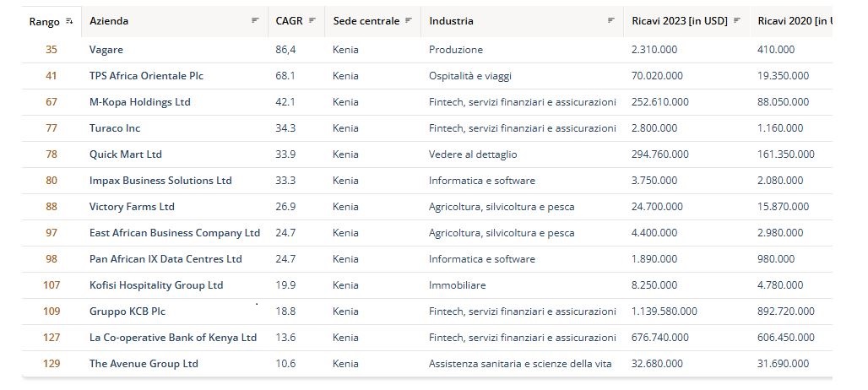Open the Vagare company row
Screen dimensions: 868x390
point(106,50)
